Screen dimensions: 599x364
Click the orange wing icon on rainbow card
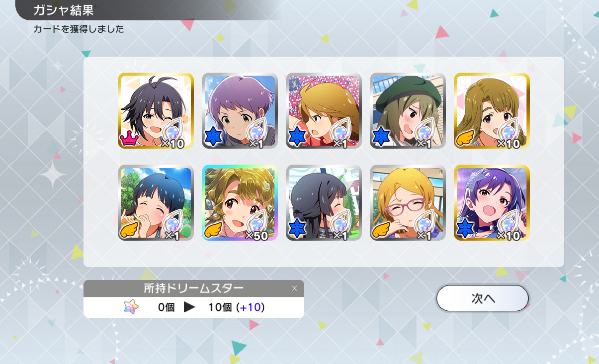[213, 230]
